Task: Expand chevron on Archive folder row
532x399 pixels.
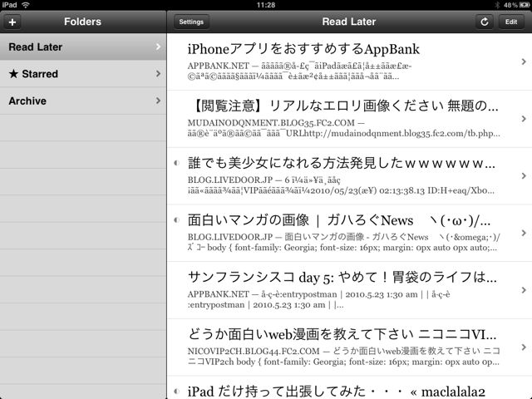Action: [x=158, y=101]
